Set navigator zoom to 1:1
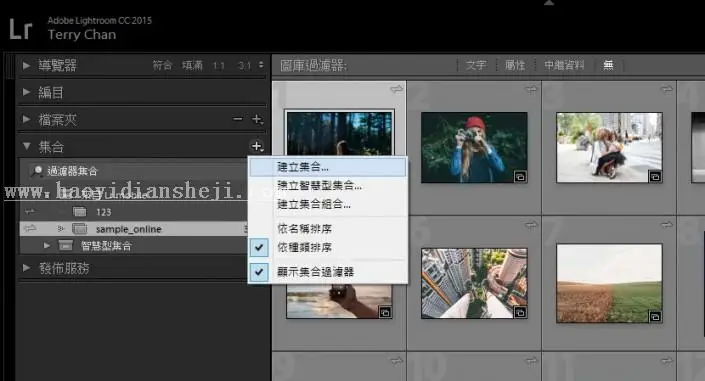Screen dimensions: 705x381 click(x=219, y=66)
